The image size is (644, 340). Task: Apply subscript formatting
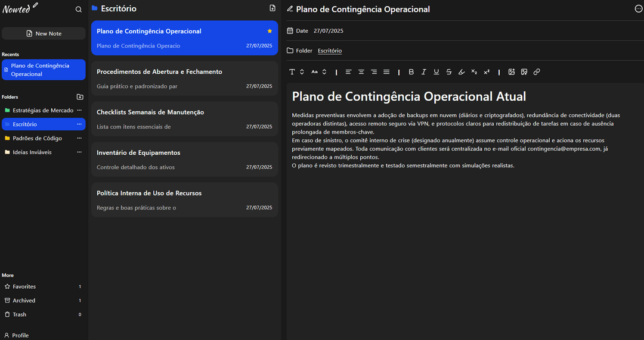[x=474, y=72]
